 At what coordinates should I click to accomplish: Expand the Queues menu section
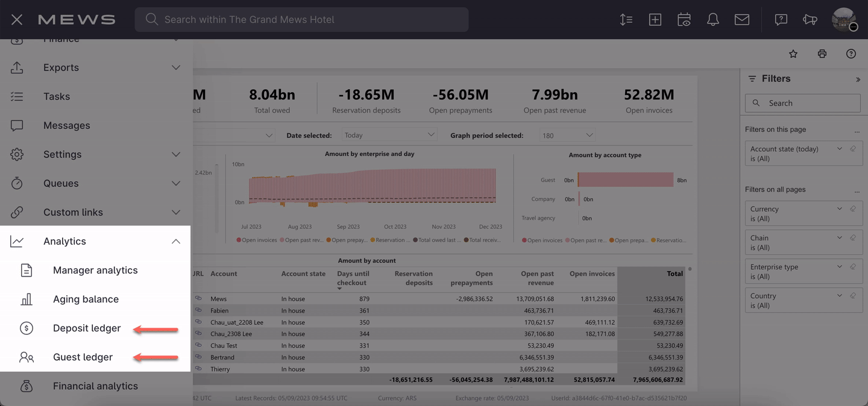(176, 183)
